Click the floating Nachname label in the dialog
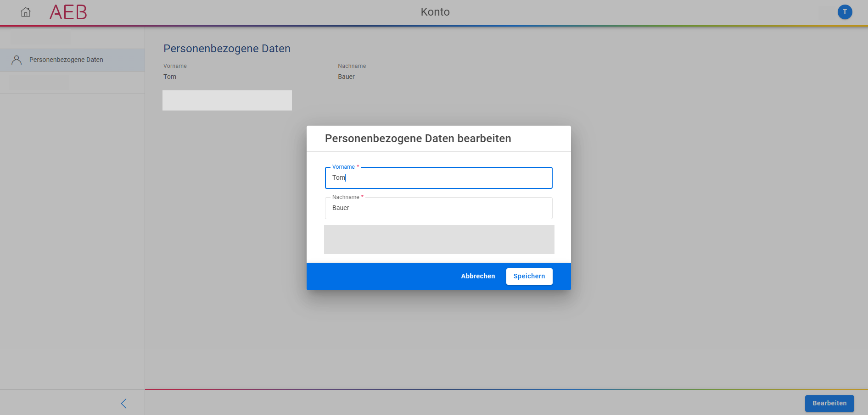 click(x=346, y=197)
